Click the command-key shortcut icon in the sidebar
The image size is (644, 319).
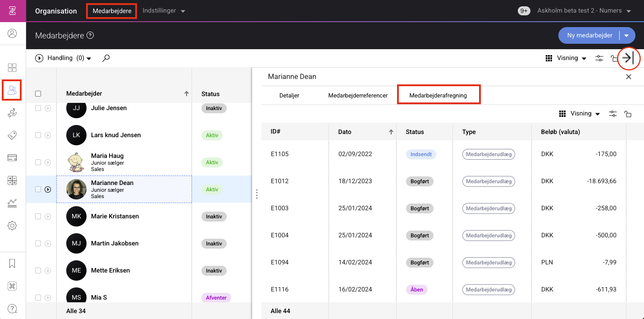(13, 286)
